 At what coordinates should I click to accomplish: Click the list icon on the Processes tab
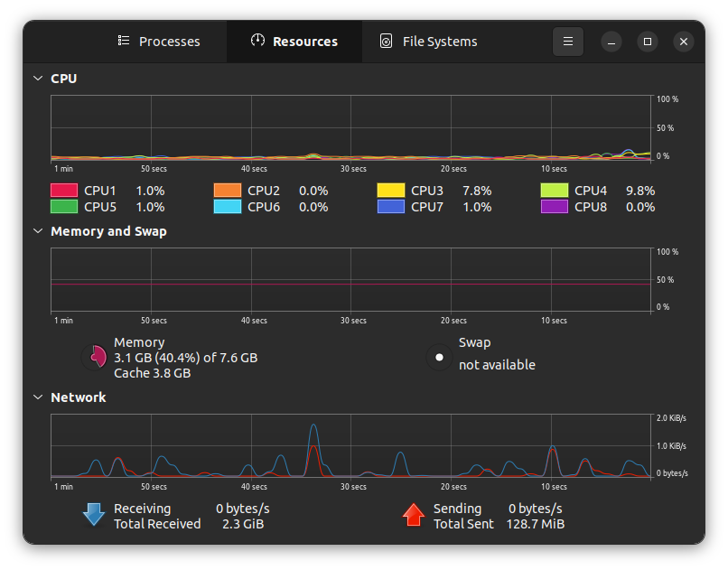pyautogui.click(x=124, y=41)
